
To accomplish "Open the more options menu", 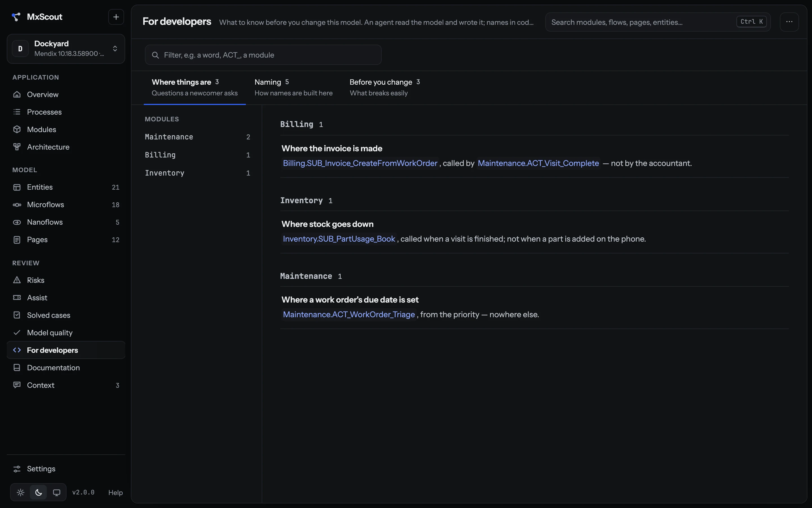I will click(x=789, y=22).
